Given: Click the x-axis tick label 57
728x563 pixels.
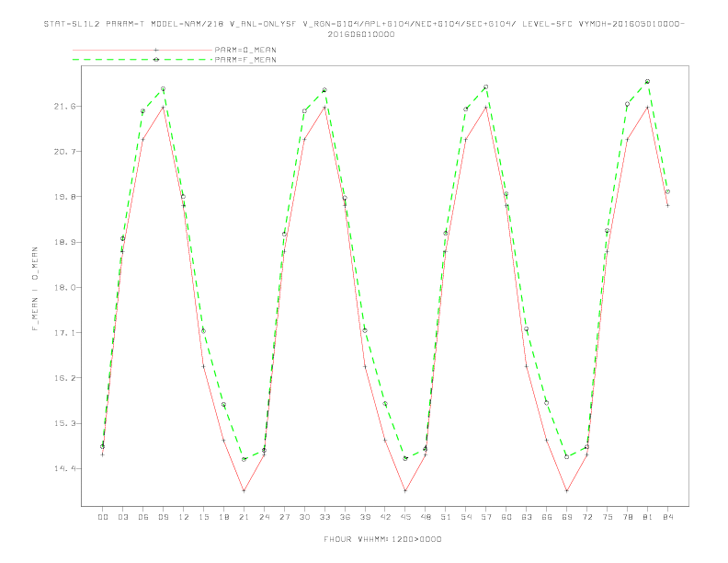Looking at the screenshot, I should (486, 517).
